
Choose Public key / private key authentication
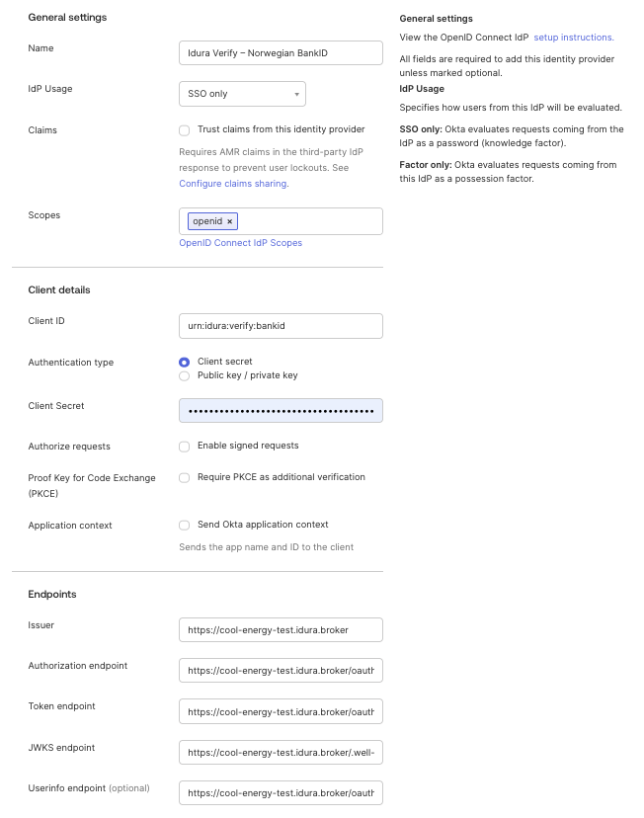pyautogui.click(x=184, y=375)
